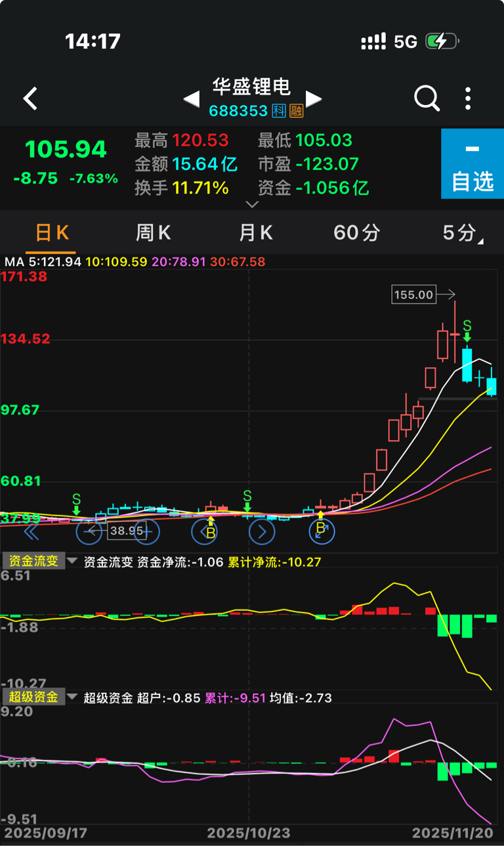Expand chart to fullscreen with circled arrows
The image size is (504, 846).
[322, 531]
